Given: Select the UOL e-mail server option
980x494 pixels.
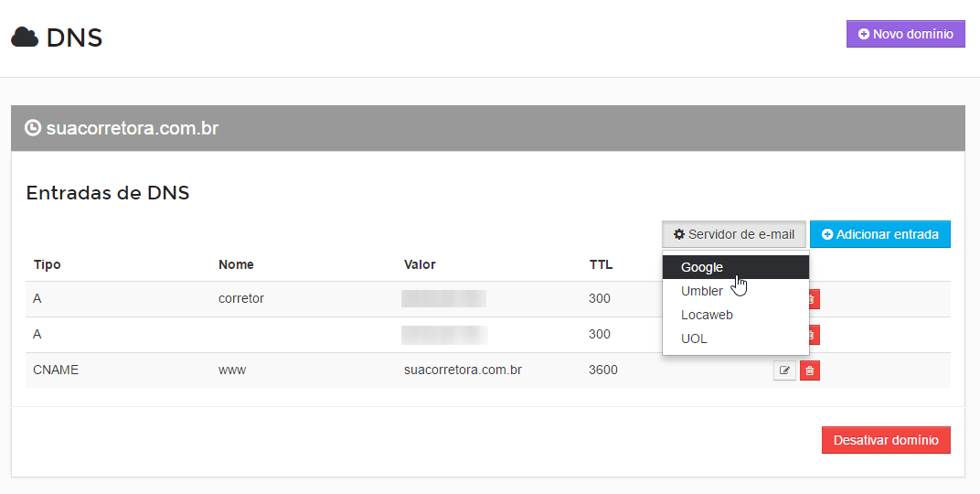Looking at the screenshot, I should [694, 338].
